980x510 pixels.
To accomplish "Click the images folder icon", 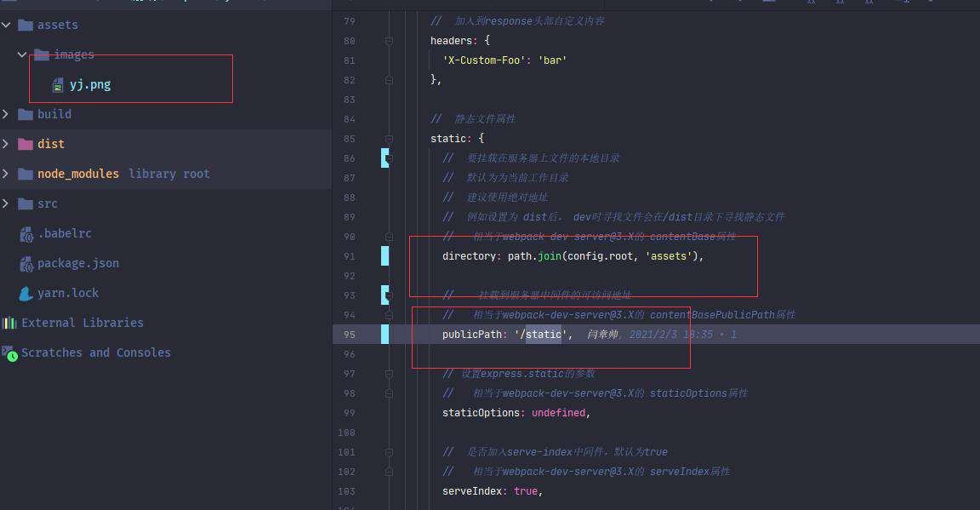I will (x=42, y=54).
